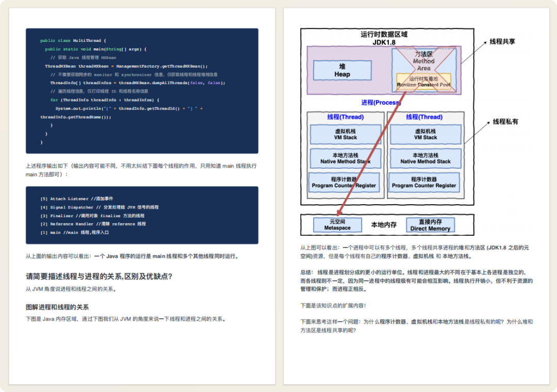Click the diagram title "运行时数据区域 JDK1.8"

point(384,38)
